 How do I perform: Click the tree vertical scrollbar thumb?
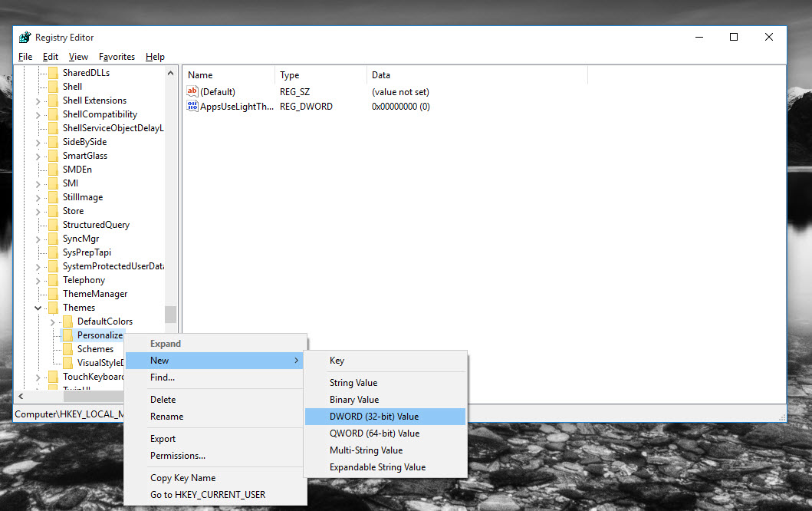tap(170, 314)
